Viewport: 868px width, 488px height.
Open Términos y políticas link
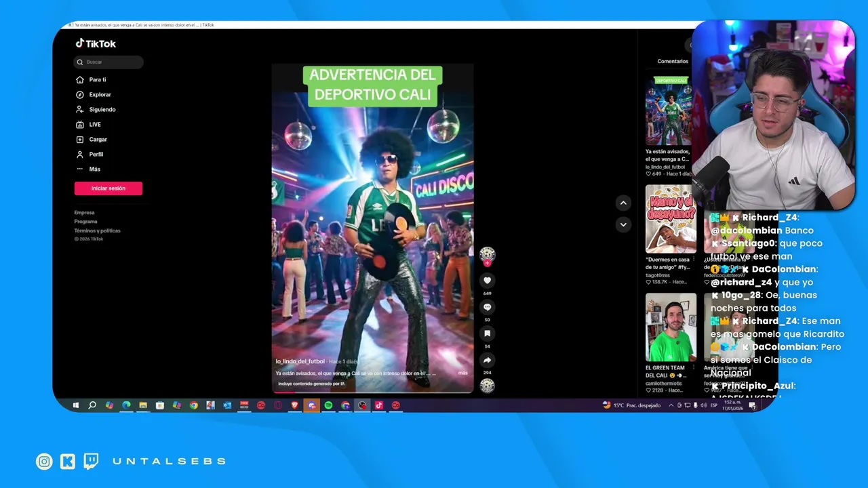tap(97, 230)
